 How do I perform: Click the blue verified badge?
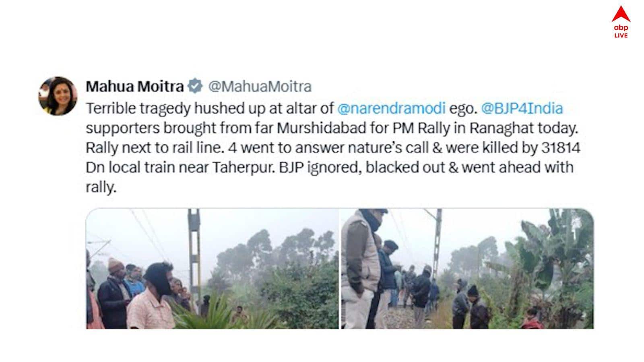pyautogui.click(x=195, y=86)
